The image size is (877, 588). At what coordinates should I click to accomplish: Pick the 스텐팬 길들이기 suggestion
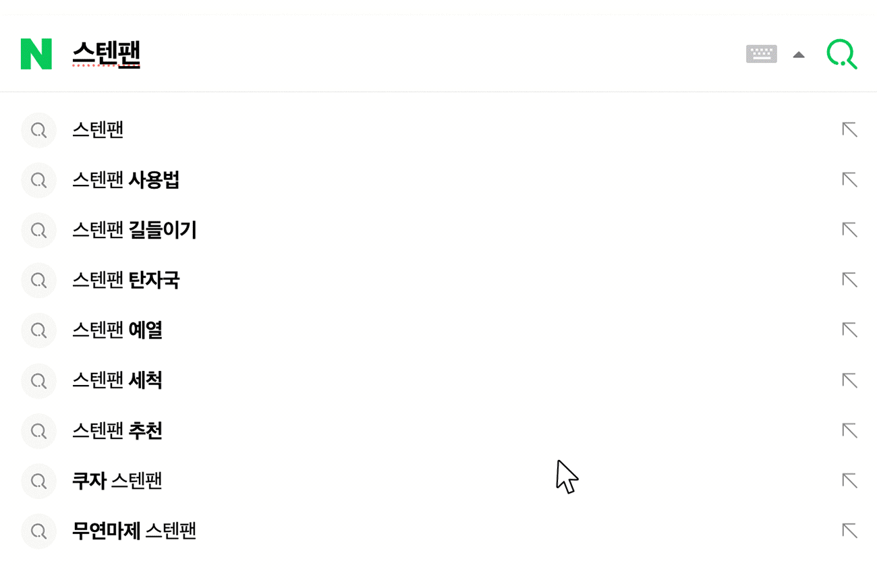coord(134,231)
